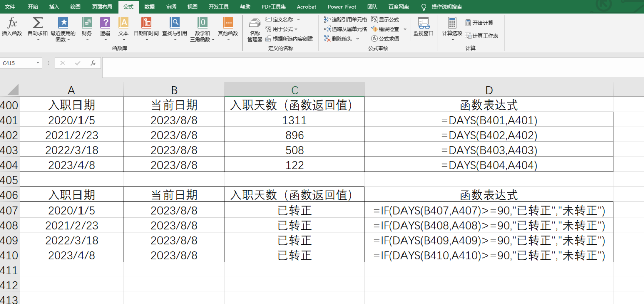Select cell with value 122
The width and height of the screenshot is (644, 304).
(295, 165)
